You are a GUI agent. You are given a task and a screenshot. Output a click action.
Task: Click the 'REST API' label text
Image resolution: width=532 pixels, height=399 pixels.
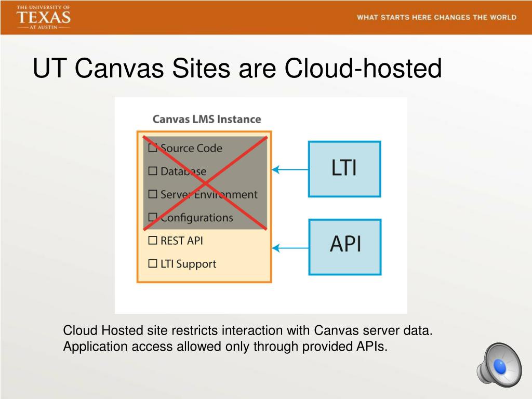coord(181,241)
